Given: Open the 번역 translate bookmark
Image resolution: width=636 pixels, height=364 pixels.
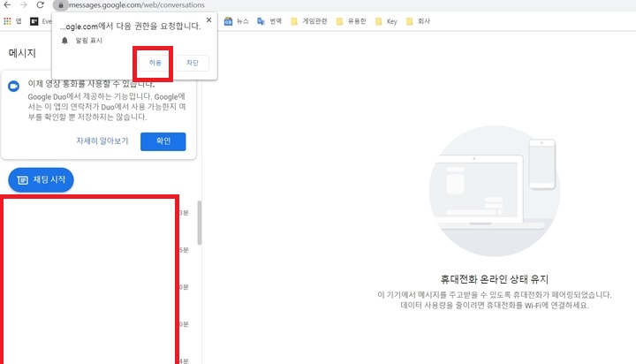Looking at the screenshot, I should point(269,21).
